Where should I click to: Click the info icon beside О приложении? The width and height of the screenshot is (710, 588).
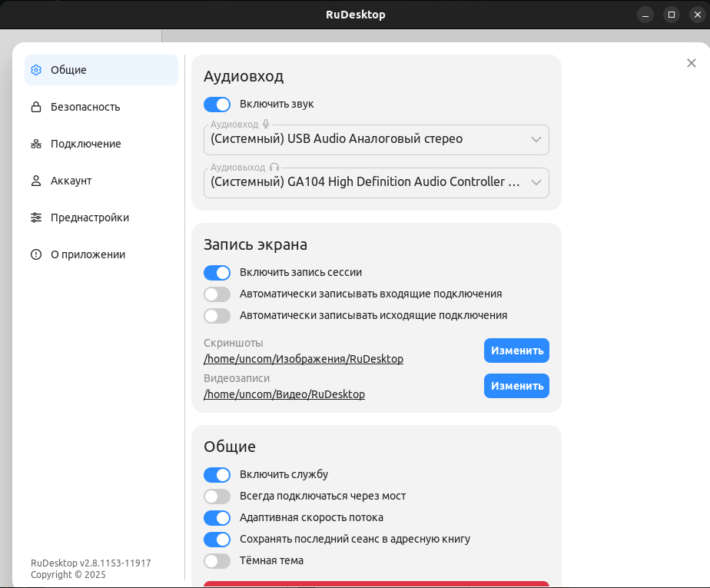[x=36, y=254]
